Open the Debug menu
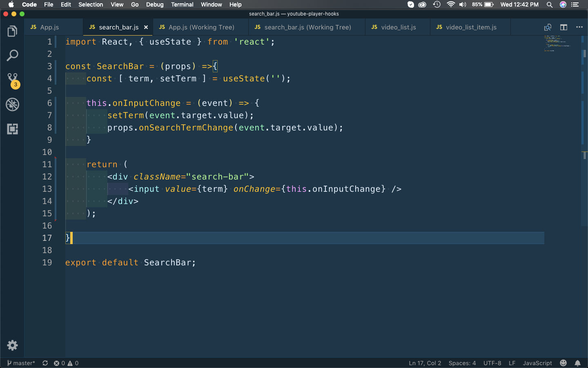Screen dimensions: 588x368 [155, 4]
